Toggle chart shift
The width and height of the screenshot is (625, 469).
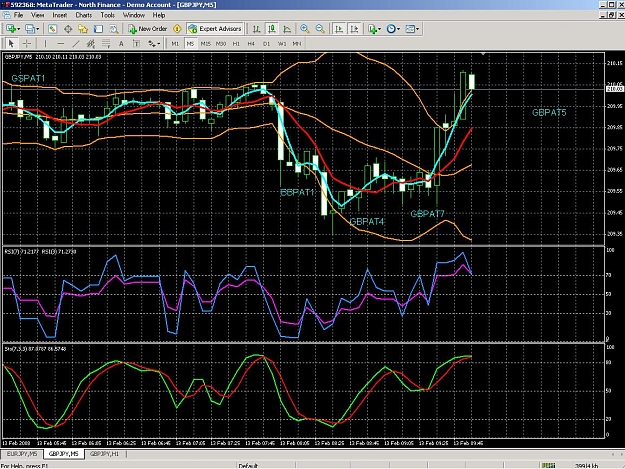[354, 29]
